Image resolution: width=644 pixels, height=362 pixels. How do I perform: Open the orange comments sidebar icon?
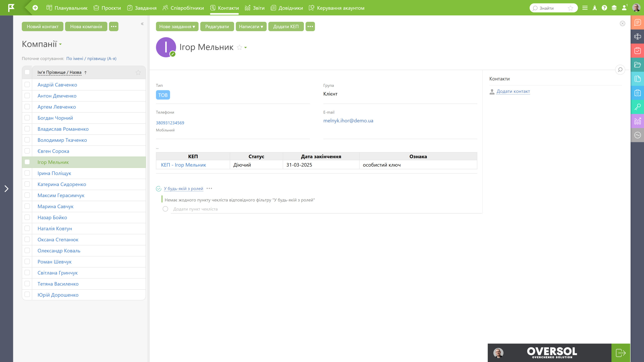pos(637,23)
